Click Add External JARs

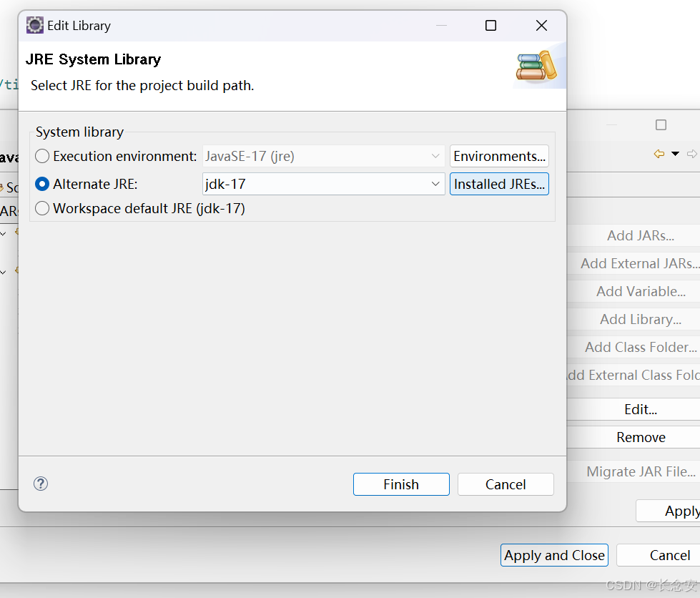point(641,263)
